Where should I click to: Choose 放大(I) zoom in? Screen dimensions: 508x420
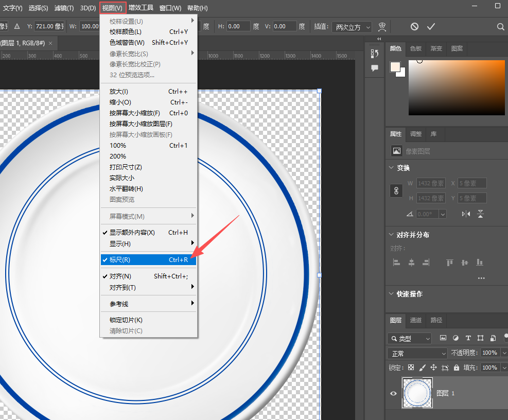click(149, 92)
